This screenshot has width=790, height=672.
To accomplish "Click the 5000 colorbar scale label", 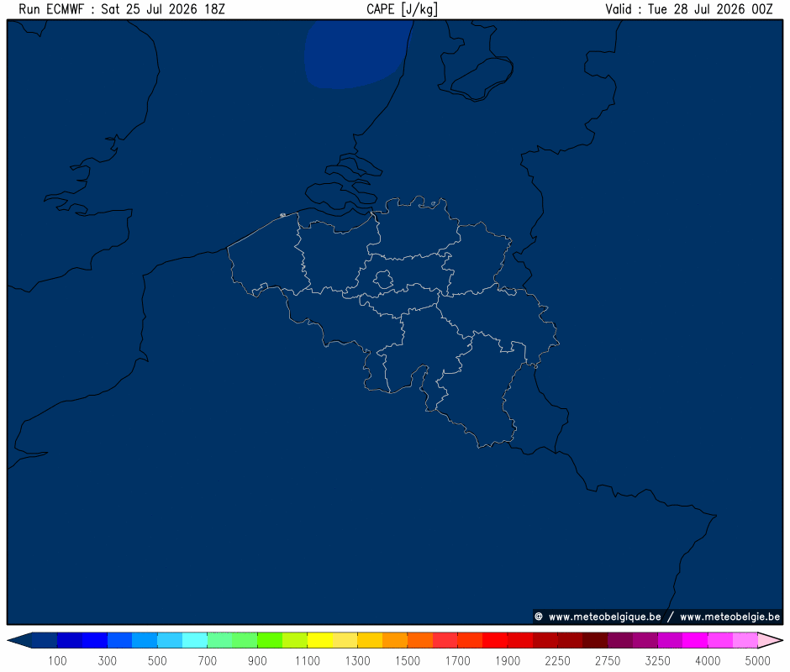I will point(757,660).
